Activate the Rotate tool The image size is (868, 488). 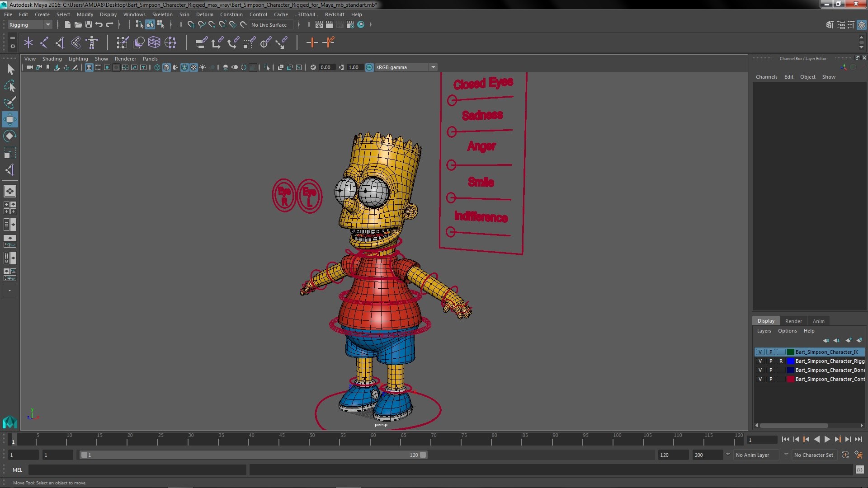(10, 136)
